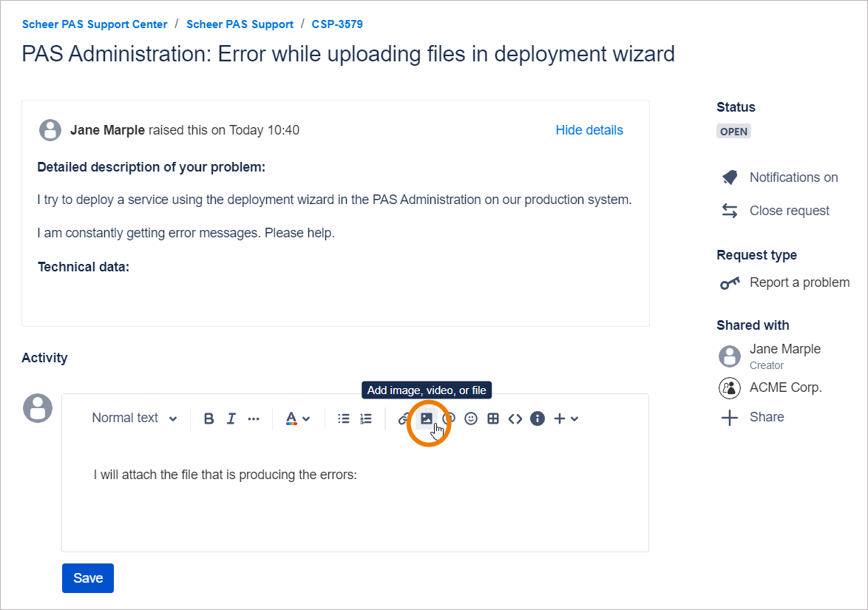Viewport: 868px width, 610px height.
Task: Toggle italic formatting in the toolbar
Action: tap(231, 418)
